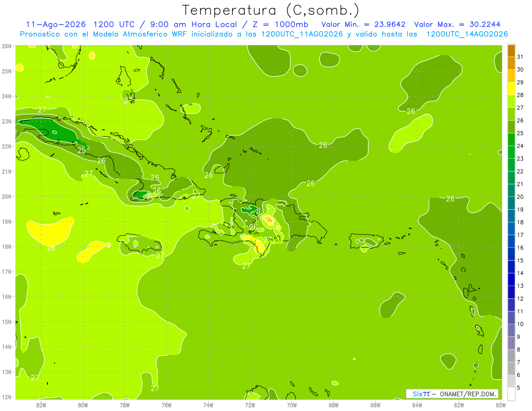Click the longitude axis label 72W
The image size is (532, 411).
[x=250, y=405]
